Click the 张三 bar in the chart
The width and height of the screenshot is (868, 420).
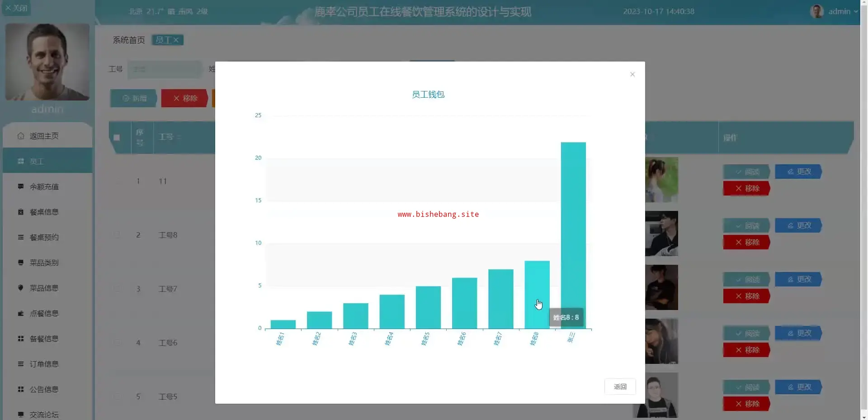(573, 235)
